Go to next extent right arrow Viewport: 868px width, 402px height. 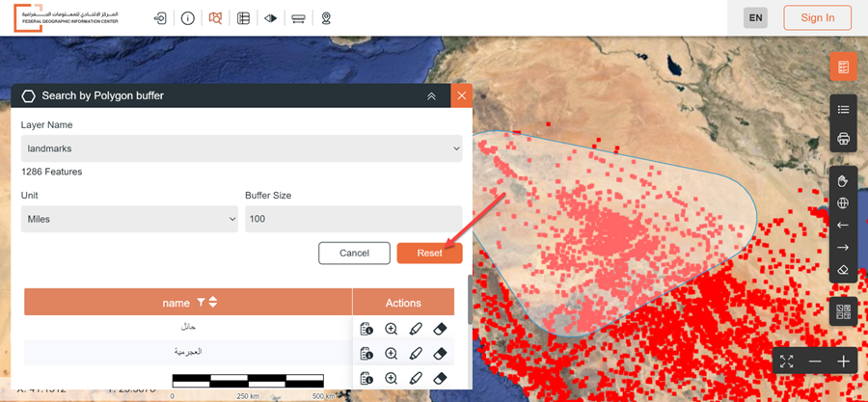tap(843, 247)
